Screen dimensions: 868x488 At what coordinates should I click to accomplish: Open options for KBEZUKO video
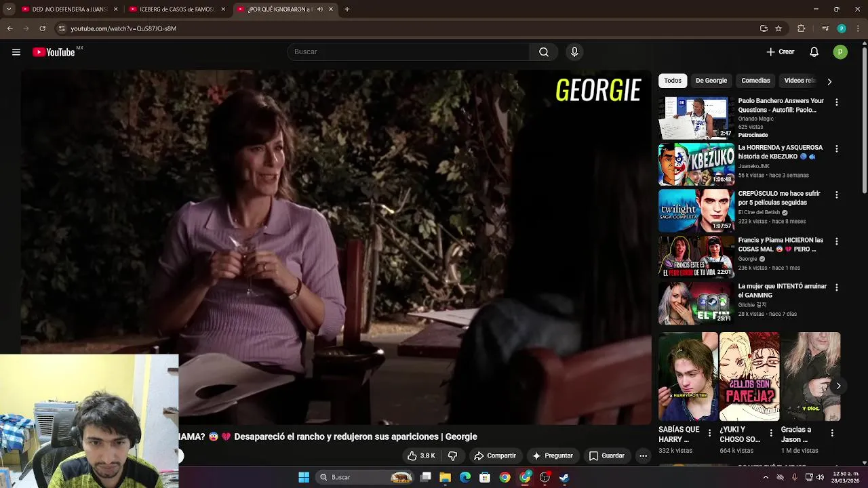(x=836, y=148)
